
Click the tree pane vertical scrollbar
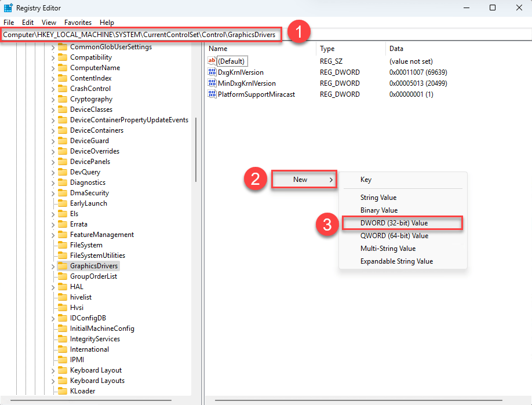(x=196, y=151)
